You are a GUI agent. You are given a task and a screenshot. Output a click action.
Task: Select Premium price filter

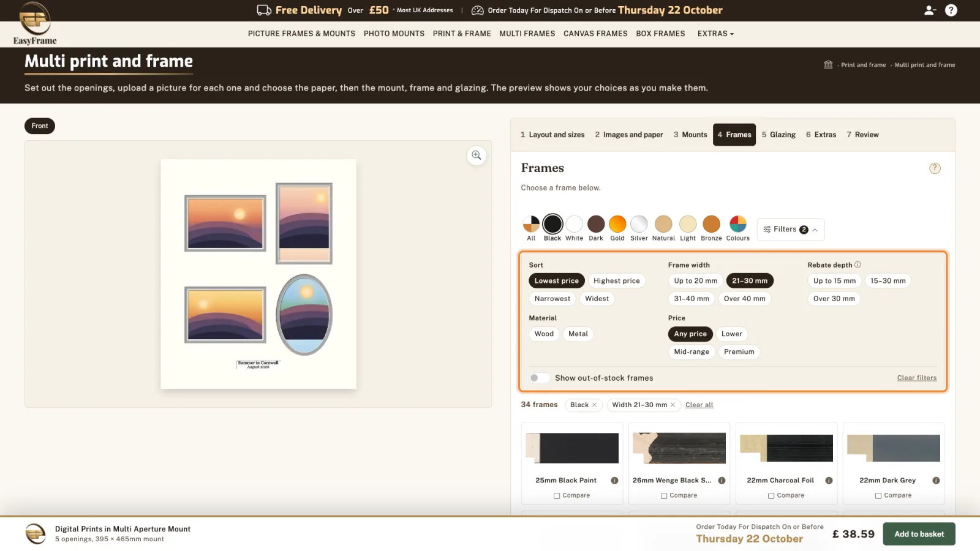coord(739,352)
